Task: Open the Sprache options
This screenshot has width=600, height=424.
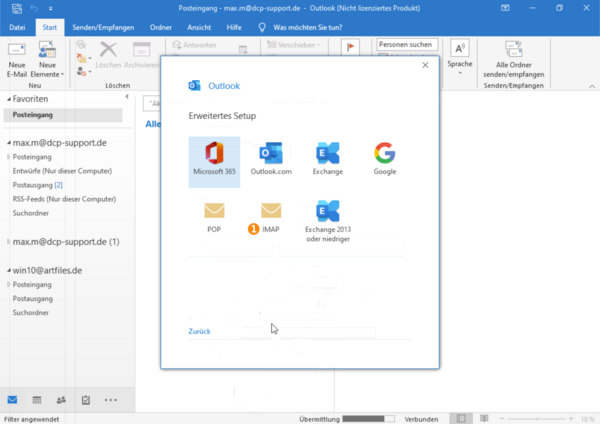Action: pos(460,57)
